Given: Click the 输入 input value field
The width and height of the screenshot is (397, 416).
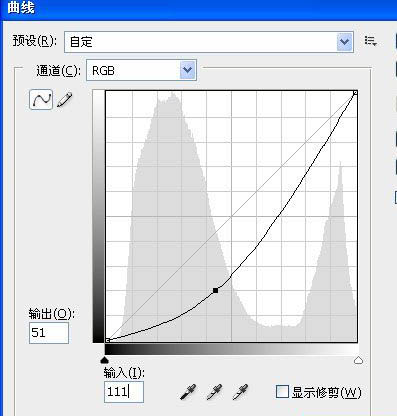Looking at the screenshot, I should pyautogui.click(x=124, y=392).
